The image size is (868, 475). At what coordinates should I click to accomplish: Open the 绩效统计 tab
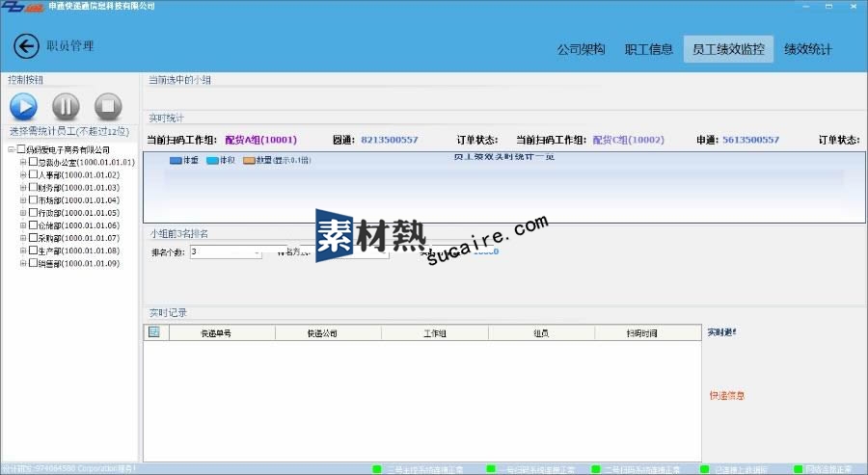[808, 49]
